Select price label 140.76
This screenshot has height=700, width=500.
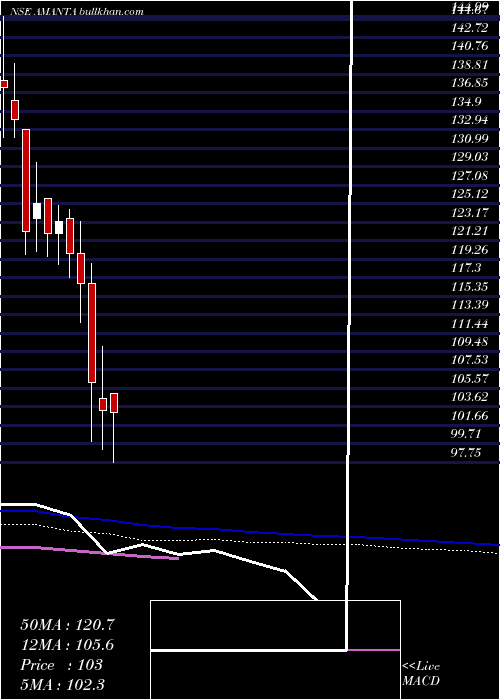point(470,46)
